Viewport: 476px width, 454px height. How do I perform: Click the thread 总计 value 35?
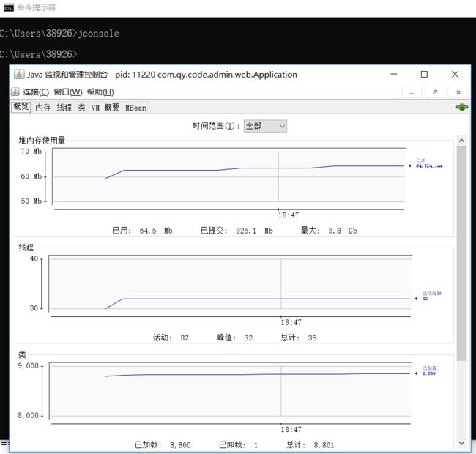[312, 338]
